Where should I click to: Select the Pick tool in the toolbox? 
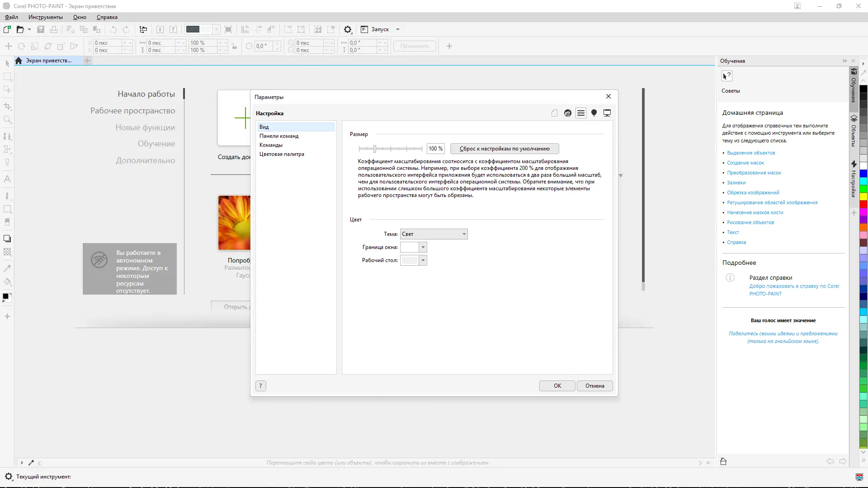click(x=7, y=63)
